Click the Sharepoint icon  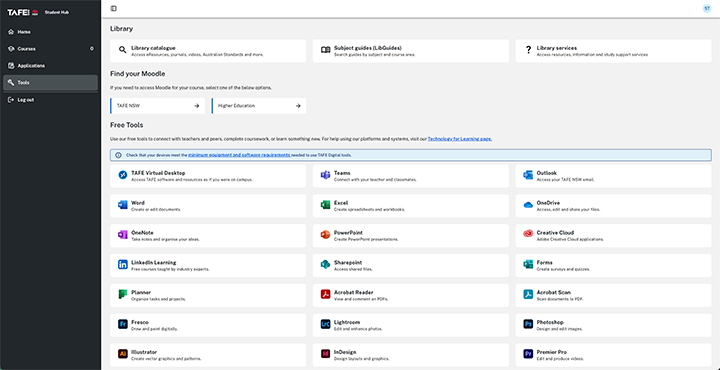[x=326, y=264]
